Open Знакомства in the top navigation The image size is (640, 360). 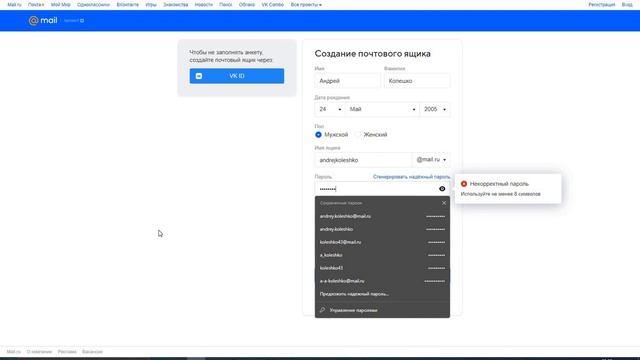(176, 5)
